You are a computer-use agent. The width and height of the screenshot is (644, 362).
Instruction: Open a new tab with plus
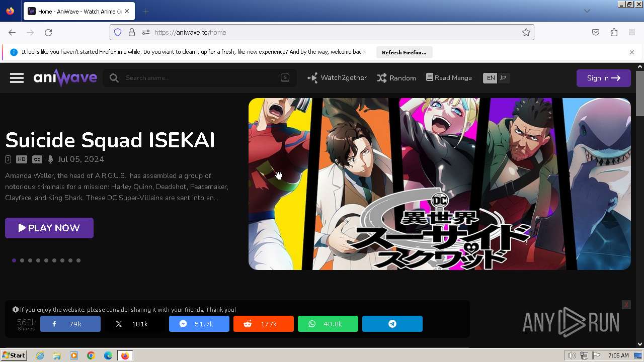tap(145, 11)
